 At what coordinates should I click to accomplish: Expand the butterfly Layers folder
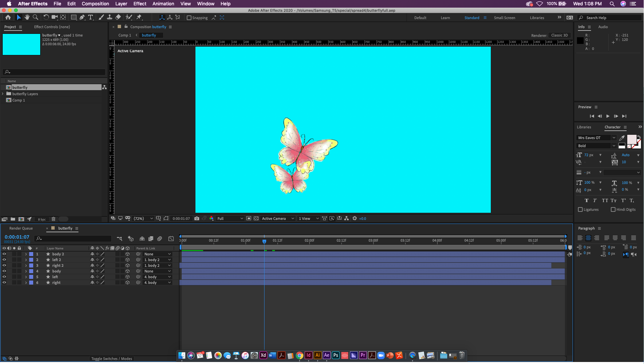[x=3, y=94]
